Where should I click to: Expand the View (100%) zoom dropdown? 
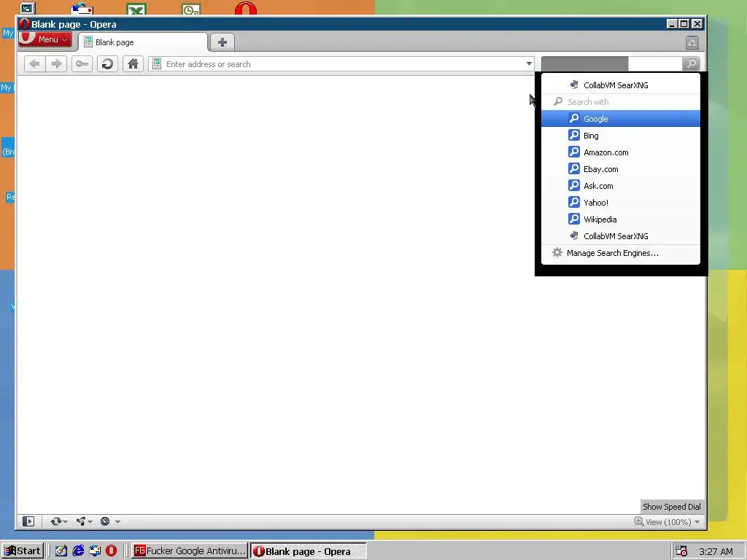point(697,522)
